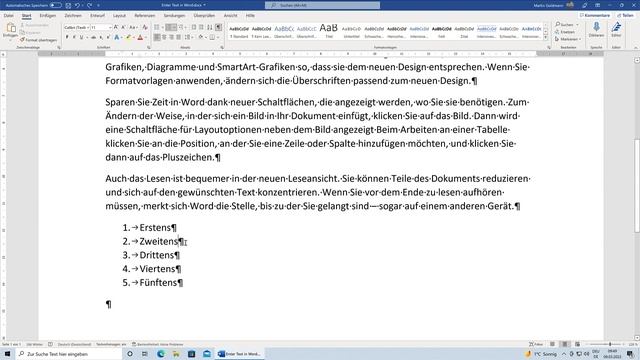This screenshot has width=640, height=360.
Task: Click the text effects icon
Action: pyautogui.click(x=117, y=37)
